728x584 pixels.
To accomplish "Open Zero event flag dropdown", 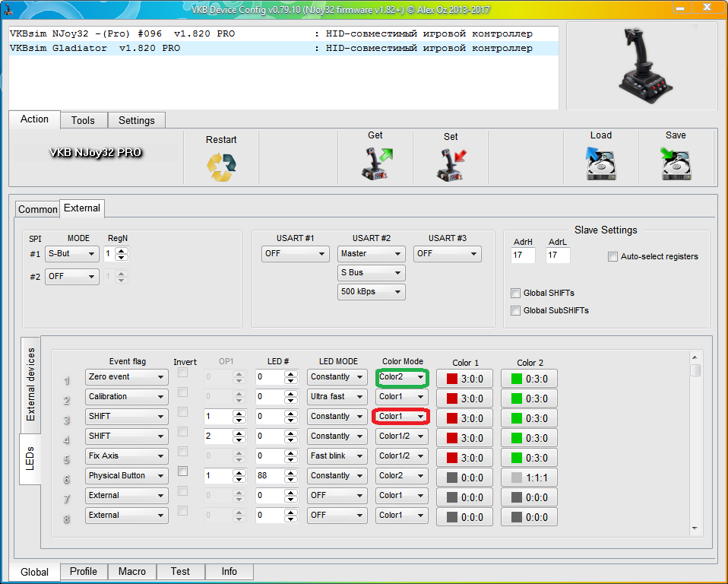I will point(127,377).
